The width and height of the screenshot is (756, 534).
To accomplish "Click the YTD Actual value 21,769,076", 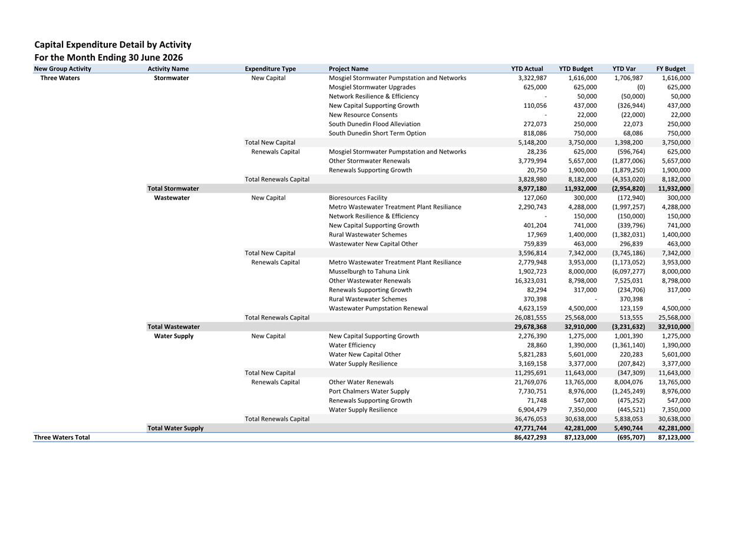I will pos(530,382).
